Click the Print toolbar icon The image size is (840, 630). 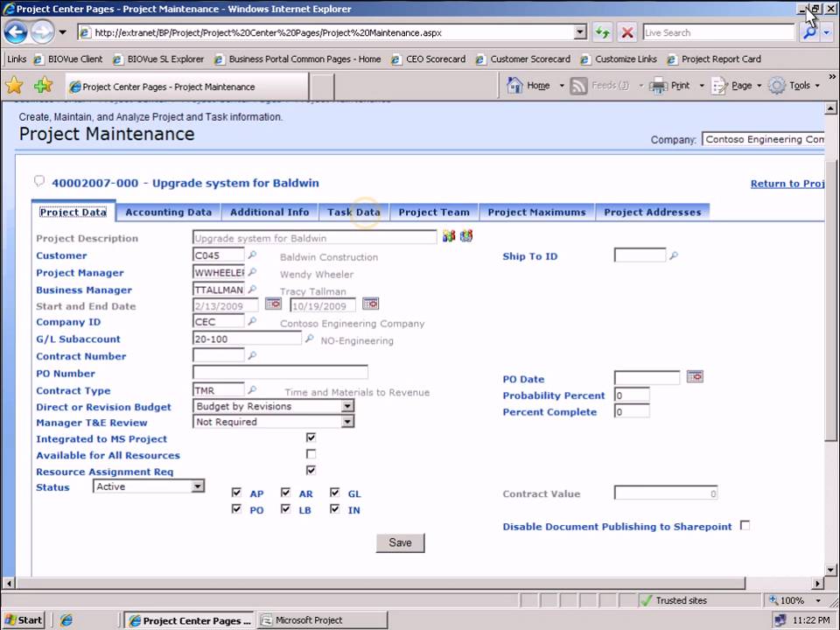(x=658, y=86)
